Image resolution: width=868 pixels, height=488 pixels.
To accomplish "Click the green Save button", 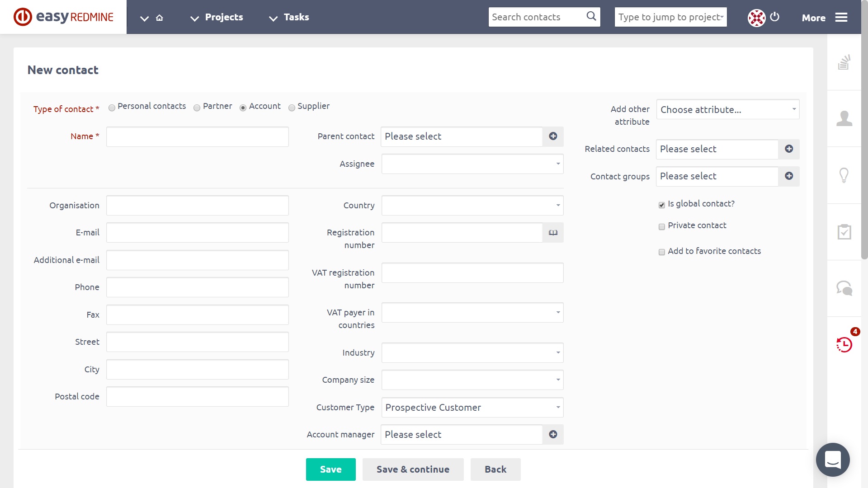I will 330,469.
